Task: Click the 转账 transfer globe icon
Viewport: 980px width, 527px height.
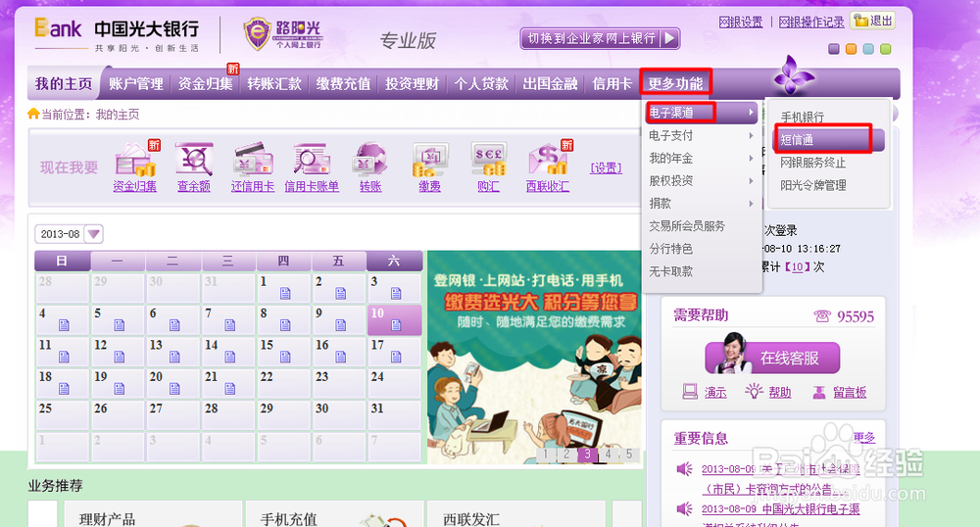Action: (x=370, y=160)
